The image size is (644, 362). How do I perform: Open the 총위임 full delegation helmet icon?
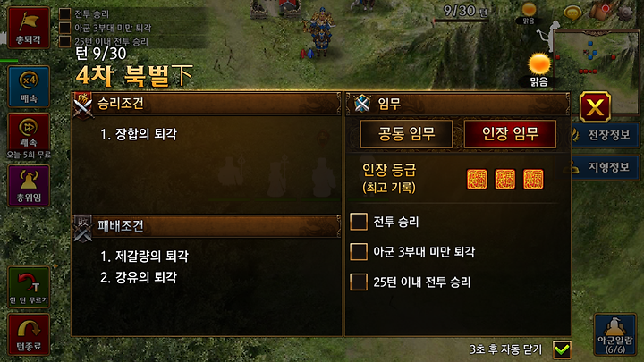point(29,186)
